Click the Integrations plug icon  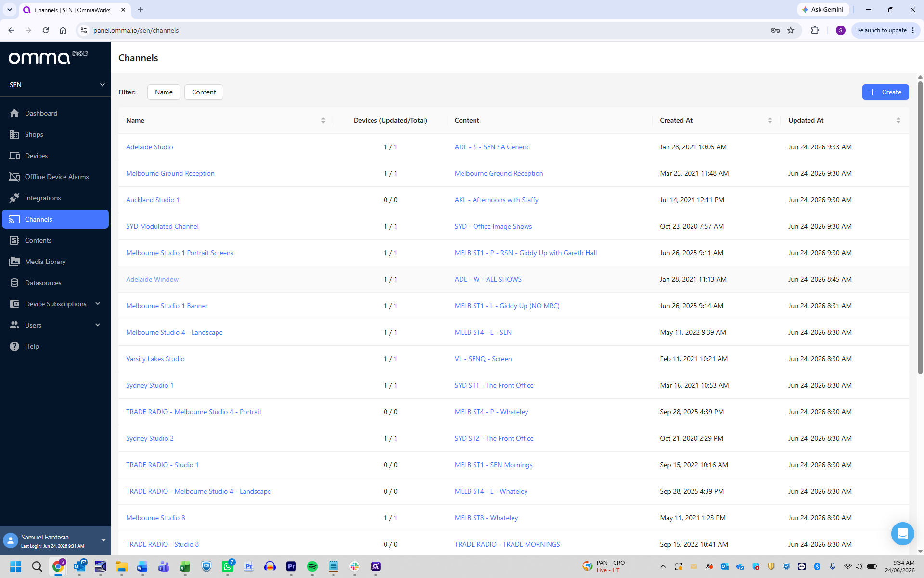point(14,198)
